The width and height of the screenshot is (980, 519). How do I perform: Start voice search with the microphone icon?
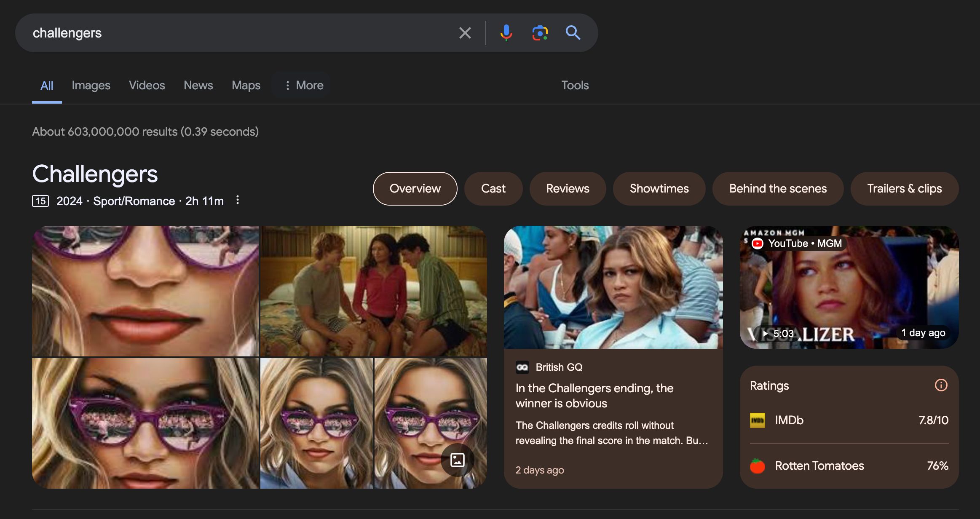tap(506, 33)
